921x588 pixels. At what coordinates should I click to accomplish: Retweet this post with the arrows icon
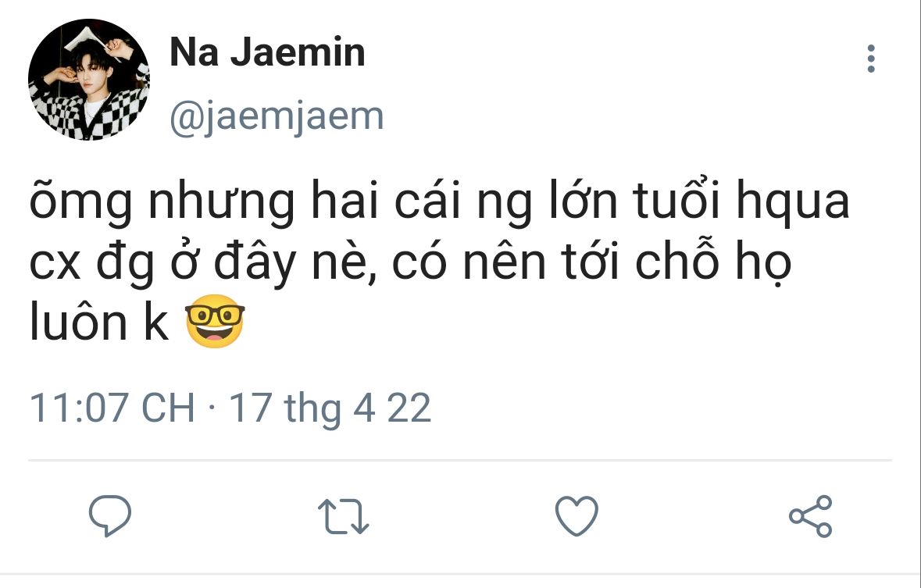[343, 516]
